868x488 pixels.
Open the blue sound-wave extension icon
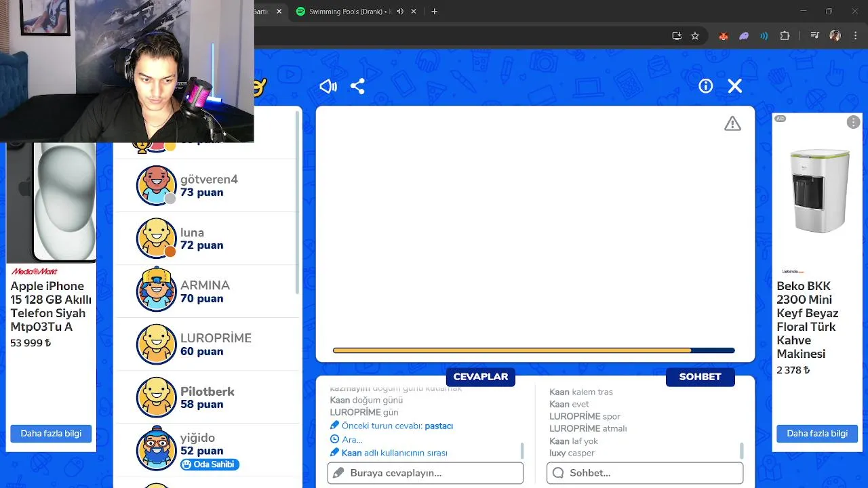(764, 36)
